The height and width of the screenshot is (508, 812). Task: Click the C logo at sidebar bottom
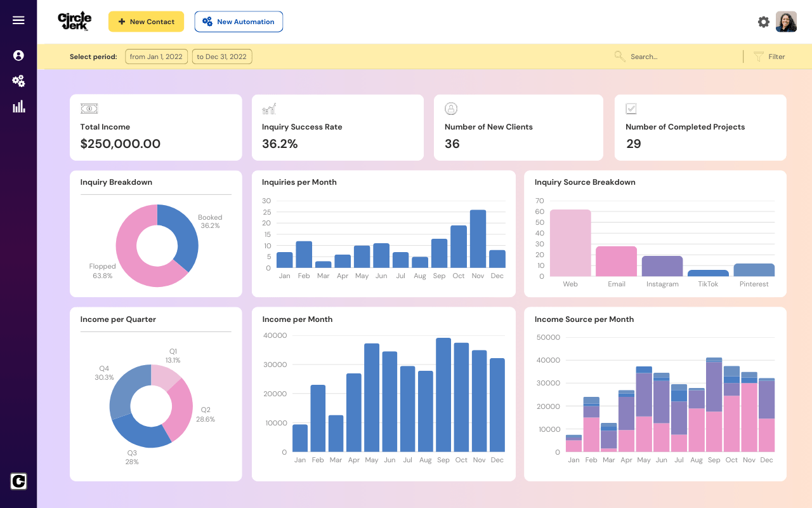tap(18, 481)
